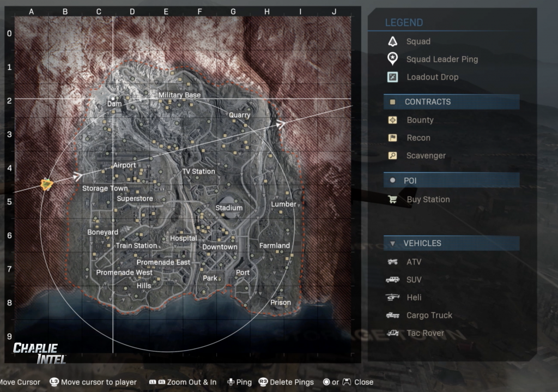Click the Loadout Drop legend icon
The image size is (558, 392).
392,77
